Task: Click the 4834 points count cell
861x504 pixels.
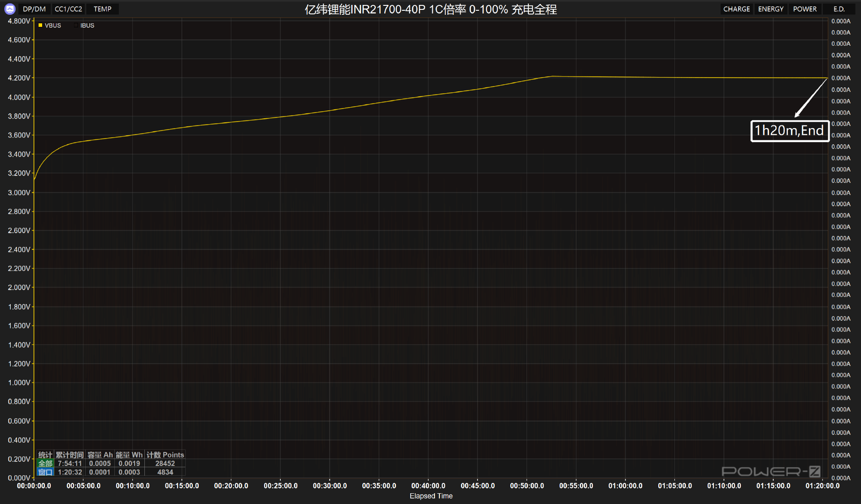Action: pyautogui.click(x=165, y=472)
